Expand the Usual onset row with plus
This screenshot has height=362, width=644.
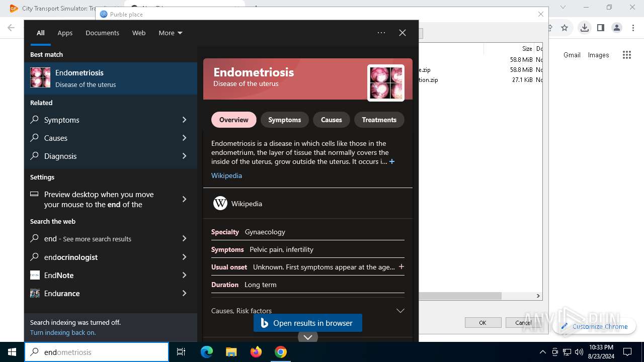click(x=401, y=266)
